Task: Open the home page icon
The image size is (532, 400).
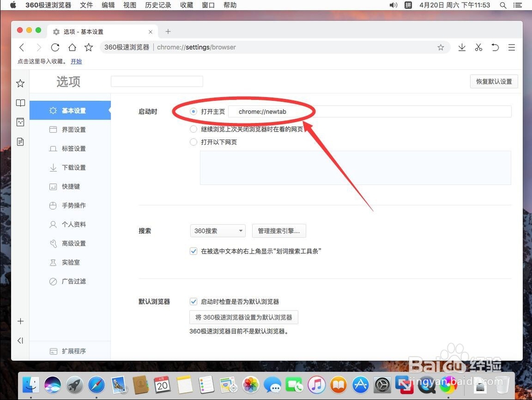Action: click(x=72, y=47)
